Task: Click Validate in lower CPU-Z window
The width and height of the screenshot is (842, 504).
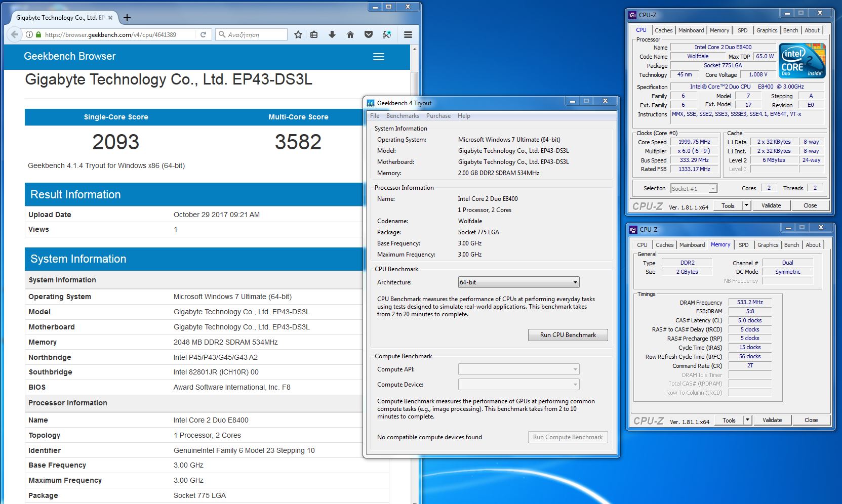Action: pos(772,420)
